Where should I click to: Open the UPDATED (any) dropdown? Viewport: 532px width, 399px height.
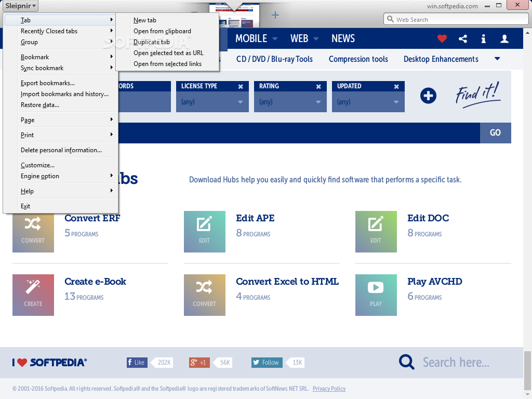coord(368,102)
